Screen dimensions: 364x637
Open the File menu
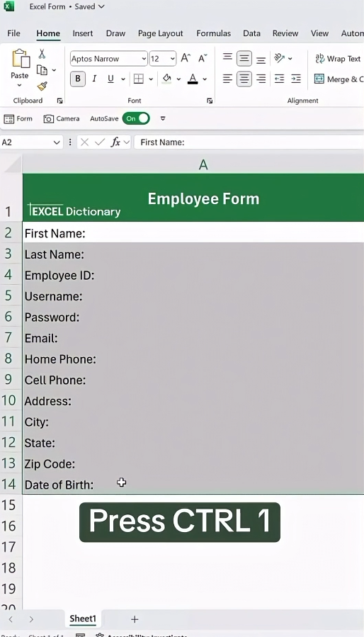13,33
